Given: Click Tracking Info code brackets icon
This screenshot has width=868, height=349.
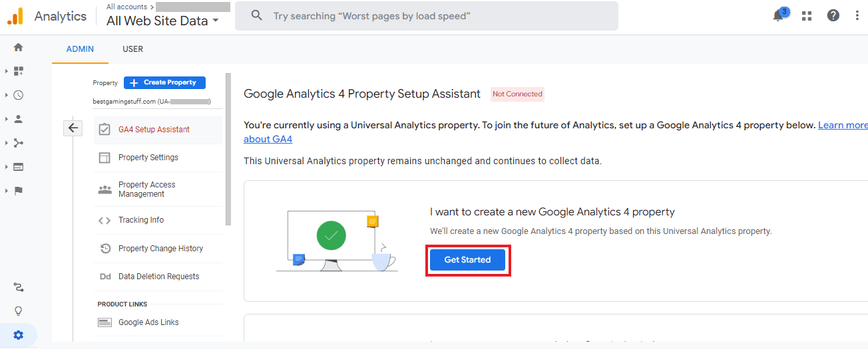Looking at the screenshot, I should pos(105,221).
